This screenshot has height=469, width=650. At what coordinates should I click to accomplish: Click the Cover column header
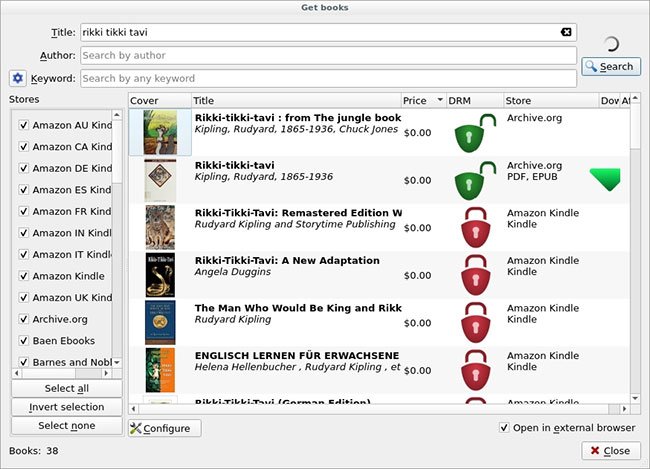coord(160,100)
